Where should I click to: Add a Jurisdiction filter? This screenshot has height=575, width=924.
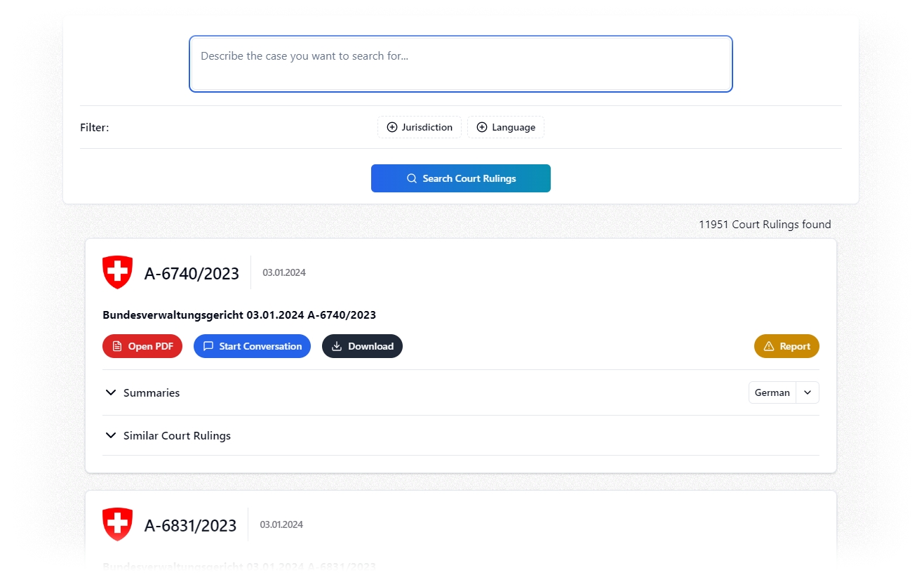coord(420,127)
